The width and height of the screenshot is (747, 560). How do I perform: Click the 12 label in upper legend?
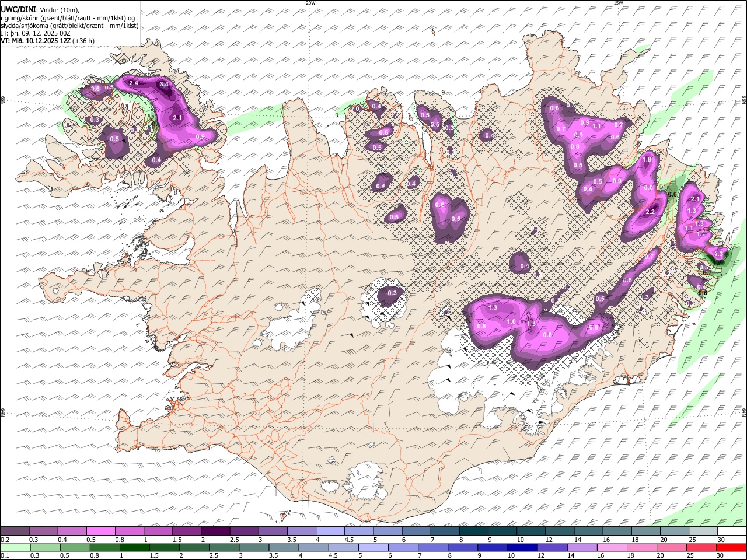coord(548,540)
